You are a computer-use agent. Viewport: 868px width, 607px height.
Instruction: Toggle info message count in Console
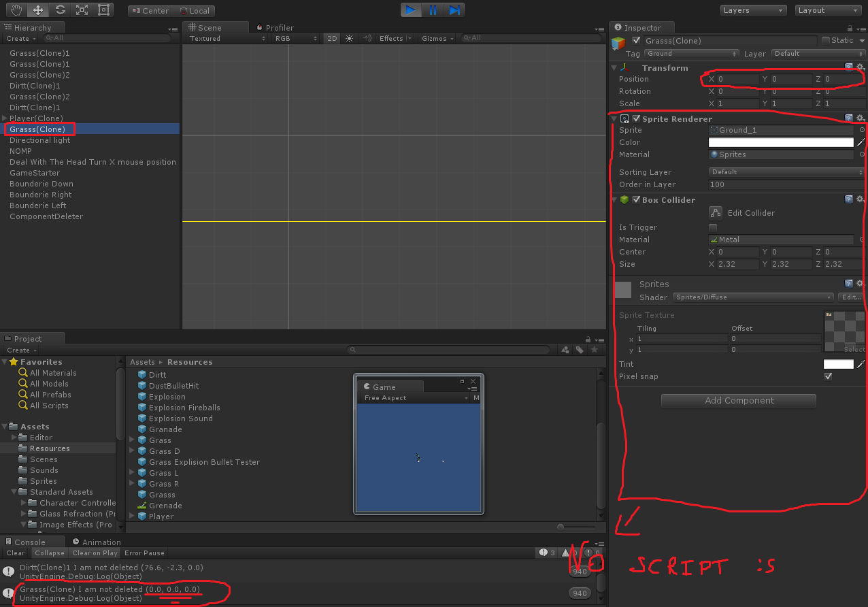click(547, 553)
